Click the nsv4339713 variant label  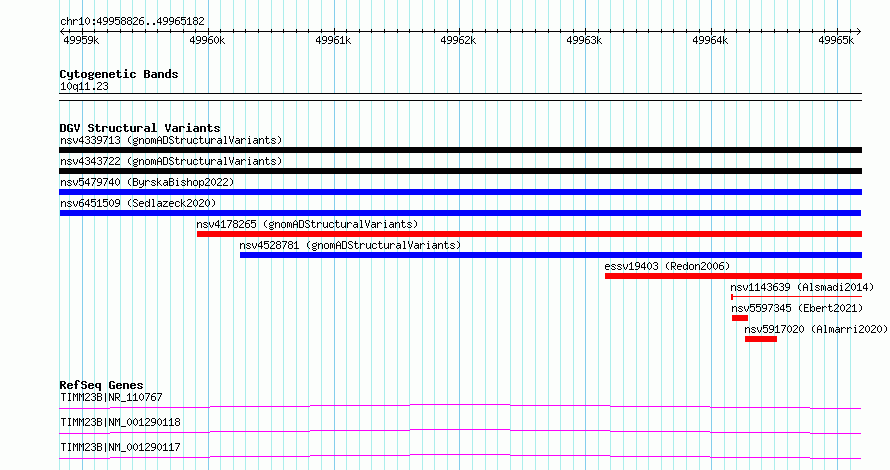pyautogui.click(x=171, y=140)
